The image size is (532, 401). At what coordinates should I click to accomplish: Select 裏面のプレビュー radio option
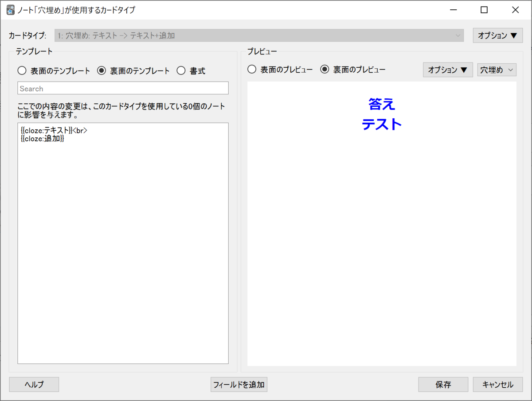(353, 70)
